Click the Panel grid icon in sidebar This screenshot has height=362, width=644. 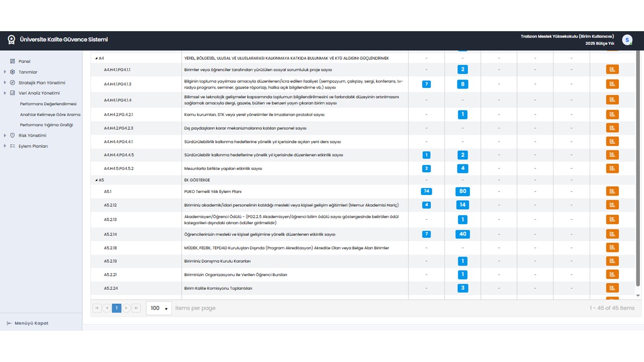(13, 61)
